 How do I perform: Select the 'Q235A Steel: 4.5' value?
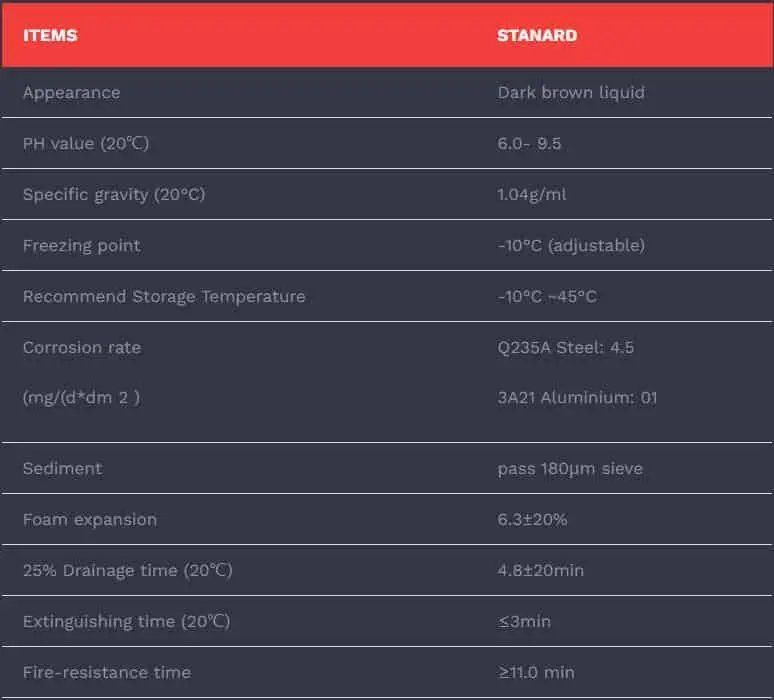point(566,347)
